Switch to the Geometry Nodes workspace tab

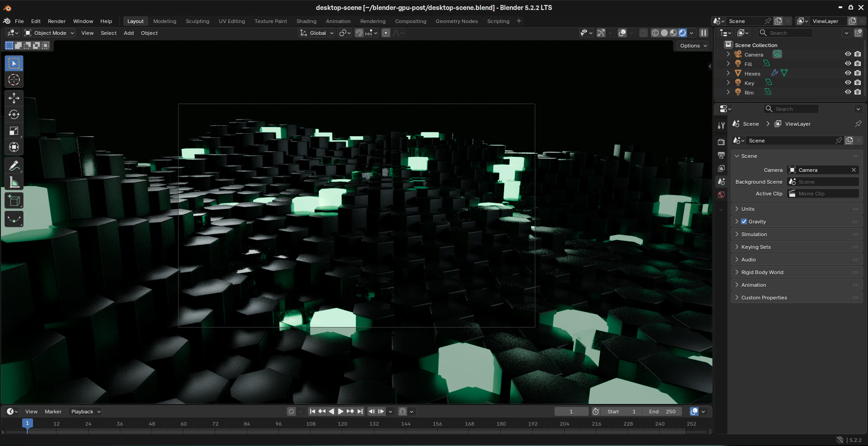tap(457, 21)
